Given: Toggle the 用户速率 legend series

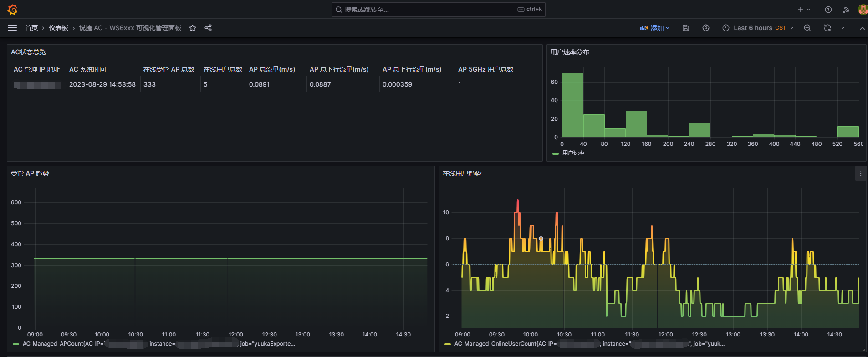Looking at the screenshot, I should click(573, 153).
